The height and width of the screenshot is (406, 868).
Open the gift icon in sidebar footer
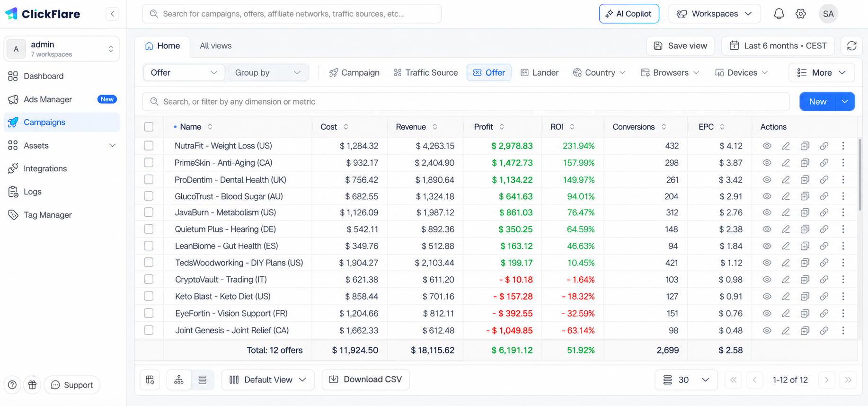tap(32, 385)
